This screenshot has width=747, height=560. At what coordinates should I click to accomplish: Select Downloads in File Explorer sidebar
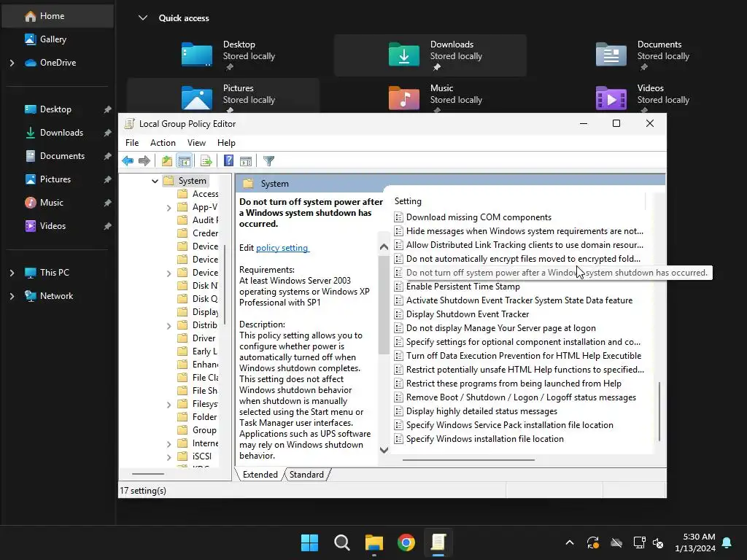(61, 133)
